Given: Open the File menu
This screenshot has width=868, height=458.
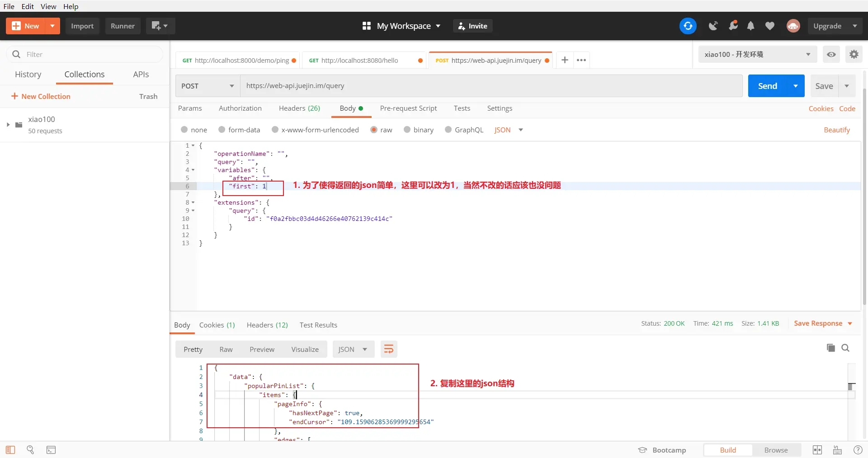Looking at the screenshot, I should click(x=9, y=6).
